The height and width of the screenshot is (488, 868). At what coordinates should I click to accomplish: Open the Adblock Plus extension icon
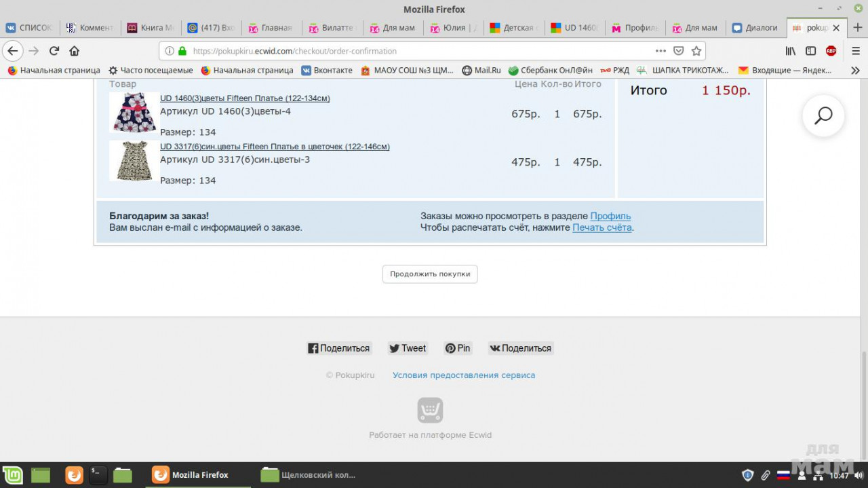831,51
